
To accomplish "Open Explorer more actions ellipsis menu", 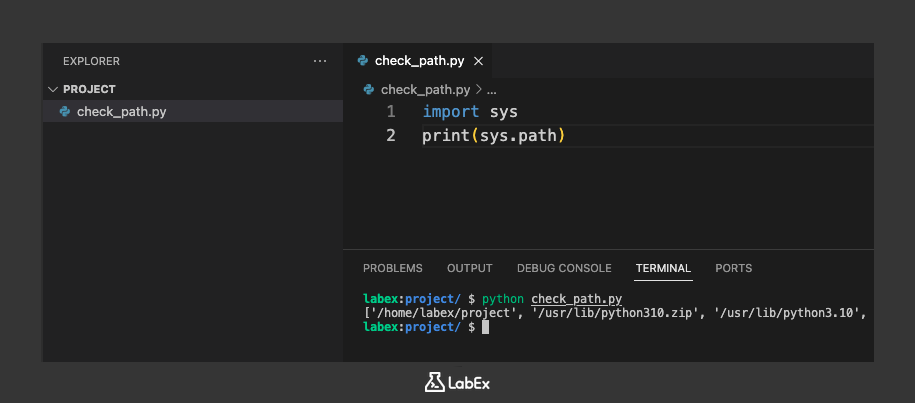I will coord(320,61).
